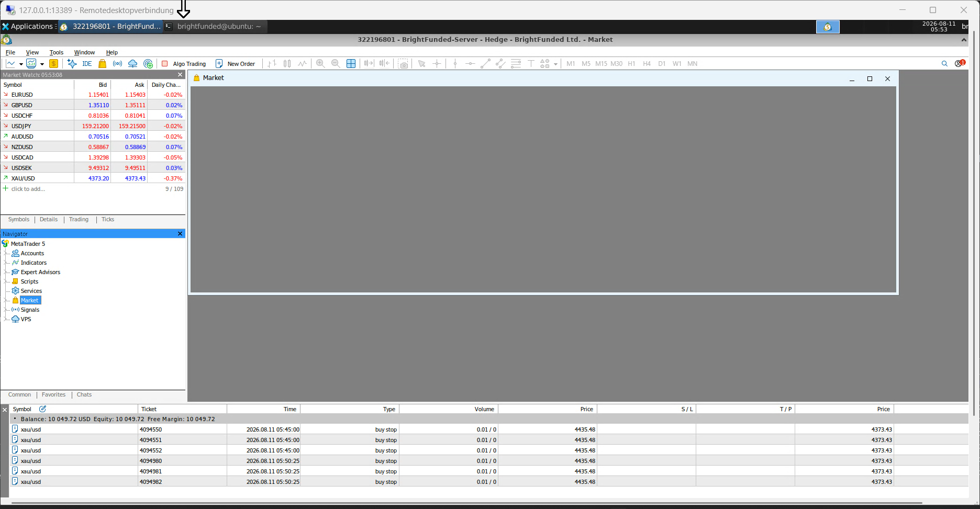Click the edit pencil icon beside Symbol header
The width and height of the screenshot is (980, 509).
[42, 409]
